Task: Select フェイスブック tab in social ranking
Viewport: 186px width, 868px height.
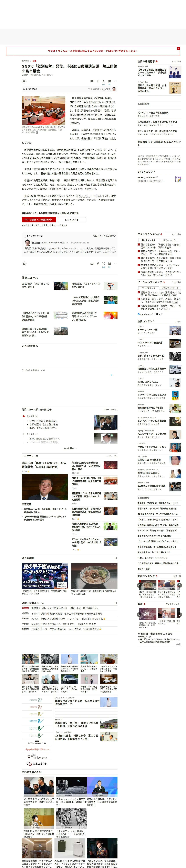Action: coord(148,288)
